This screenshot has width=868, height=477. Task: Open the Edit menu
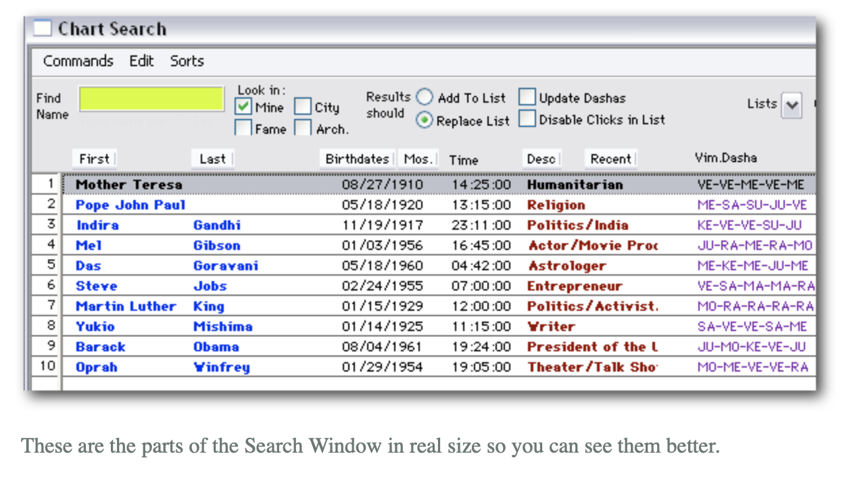[x=141, y=61]
